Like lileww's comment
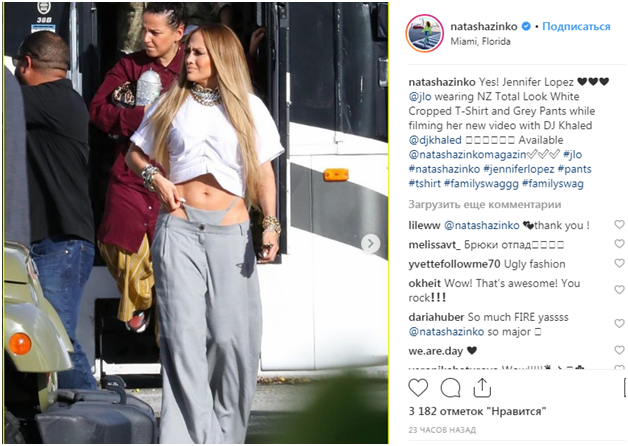628x446 pixels. (x=619, y=225)
